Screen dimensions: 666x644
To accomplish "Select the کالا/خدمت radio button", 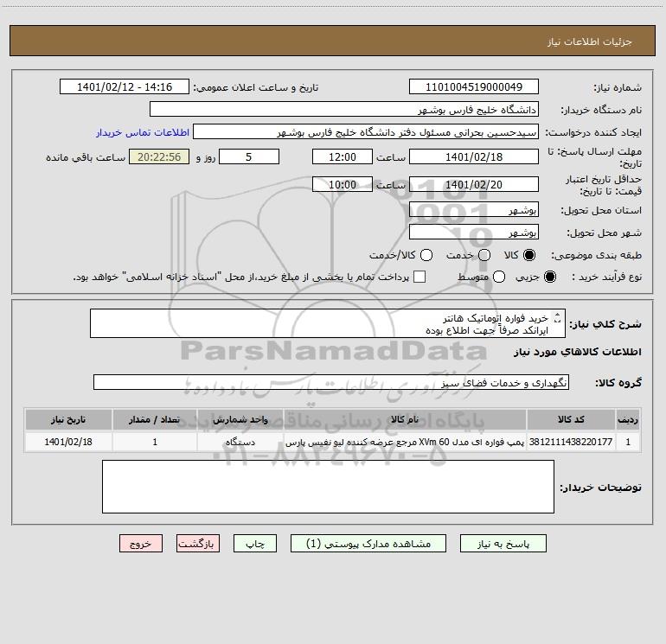I will tap(426, 255).
